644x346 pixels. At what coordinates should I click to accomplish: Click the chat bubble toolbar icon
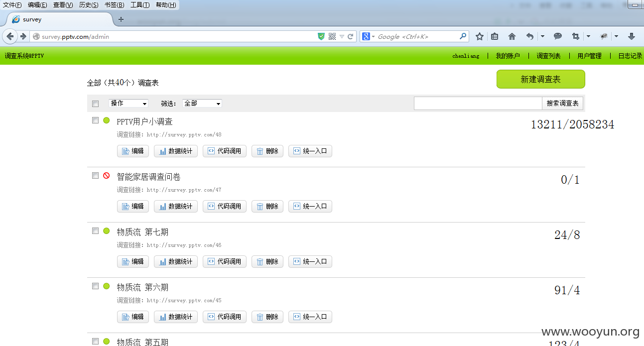coord(558,36)
